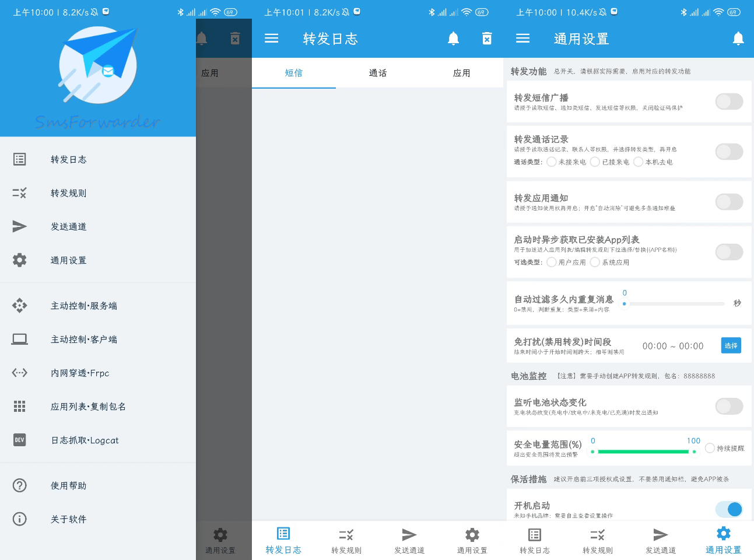The image size is (754, 560).
Task: Open 应用列表·复制包名 drawer item
Action: [x=98, y=407]
